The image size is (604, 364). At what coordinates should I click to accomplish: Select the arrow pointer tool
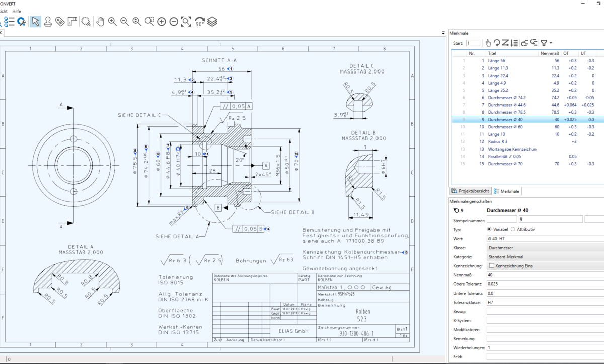(35, 22)
